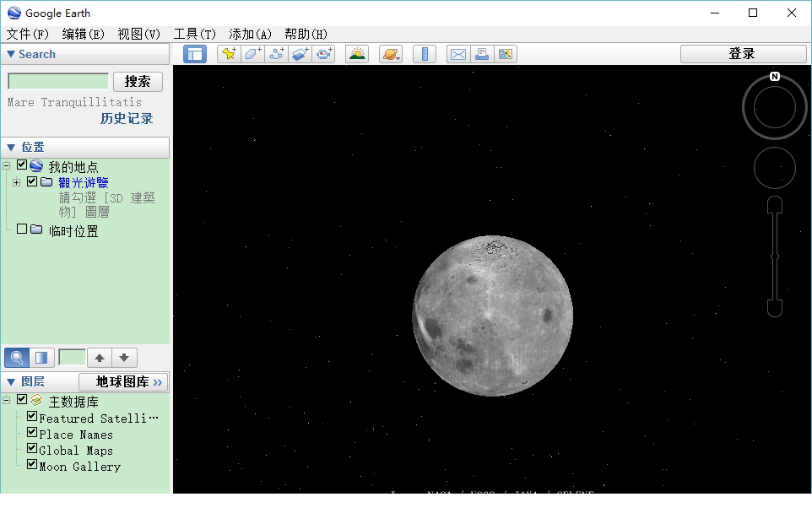Click the magnifier search-places button
Image resolution: width=812 pixels, height=513 pixels.
[x=17, y=358]
